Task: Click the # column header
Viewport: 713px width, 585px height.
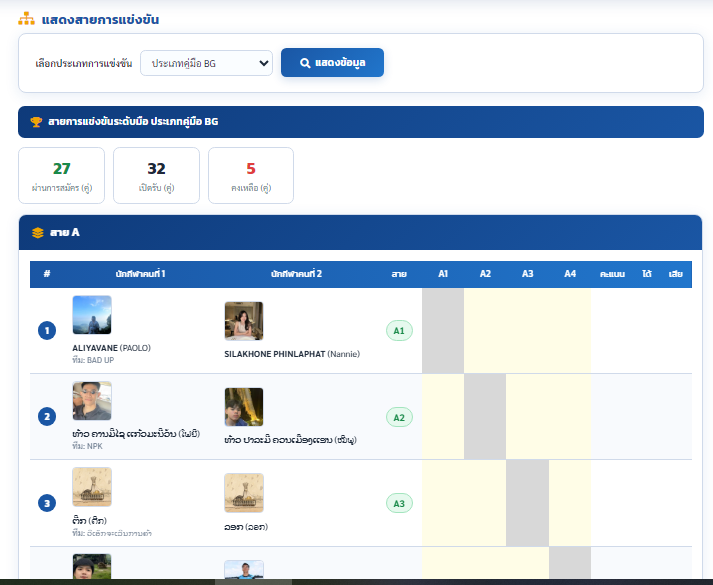Action: (47, 274)
